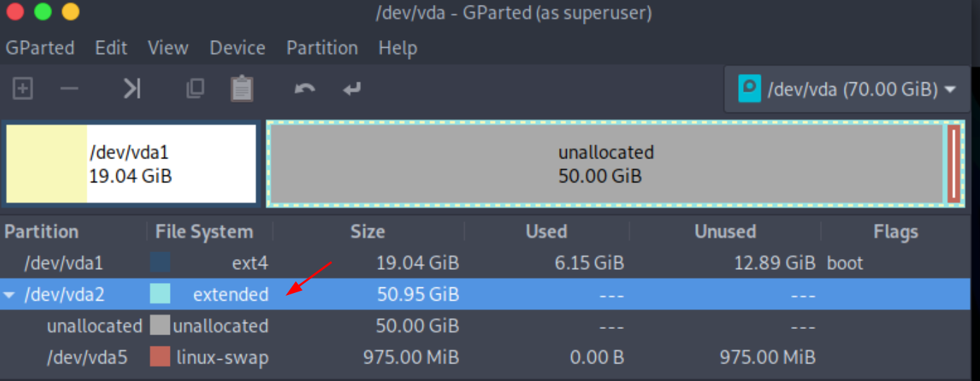
Task: Open the GParted menu
Action: [40, 48]
